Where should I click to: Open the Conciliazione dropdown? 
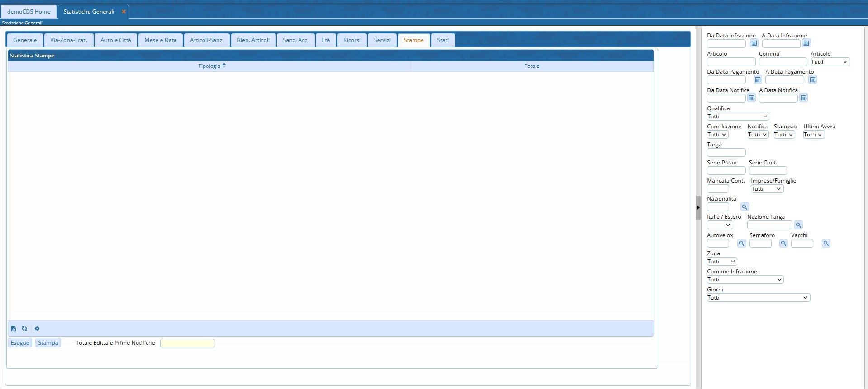pyautogui.click(x=717, y=135)
